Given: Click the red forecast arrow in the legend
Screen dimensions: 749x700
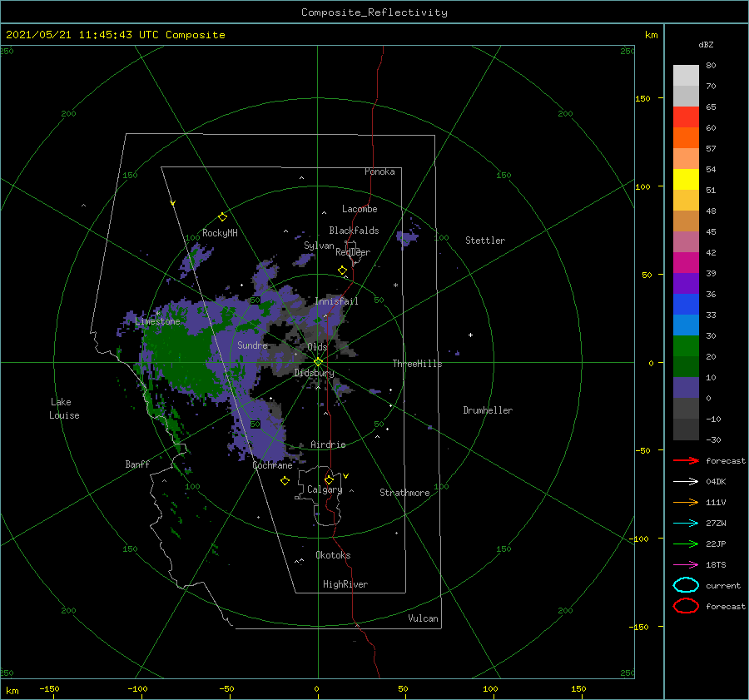Looking at the screenshot, I should pos(686,460).
